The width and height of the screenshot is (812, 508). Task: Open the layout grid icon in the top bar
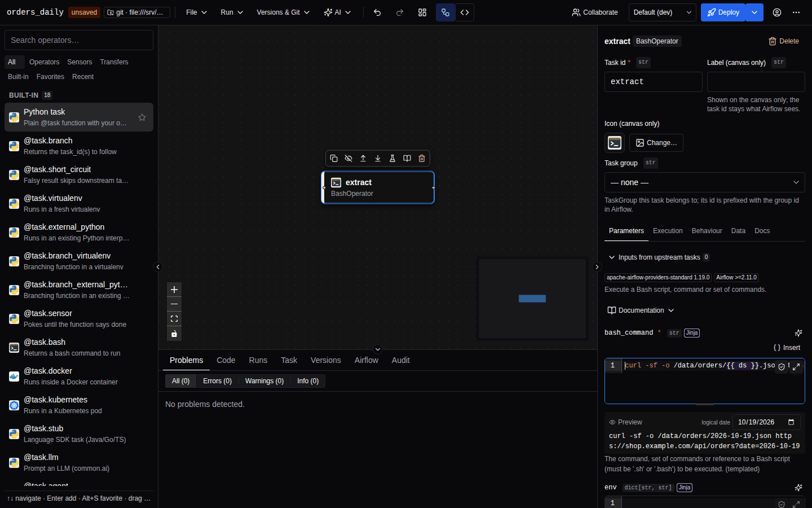point(422,12)
